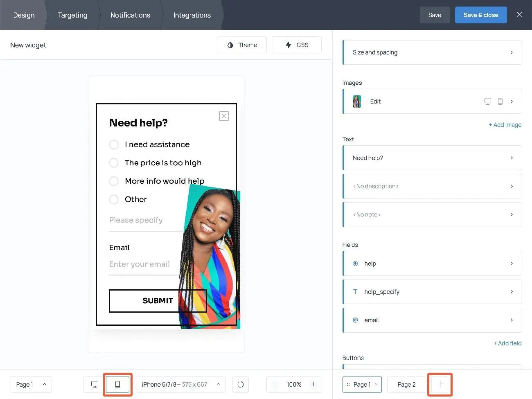The height and width of the screenshot is (399, 532).
Task: Select the mobile phone preview icon
Action: pyautogui.click(x=117, y=384)
